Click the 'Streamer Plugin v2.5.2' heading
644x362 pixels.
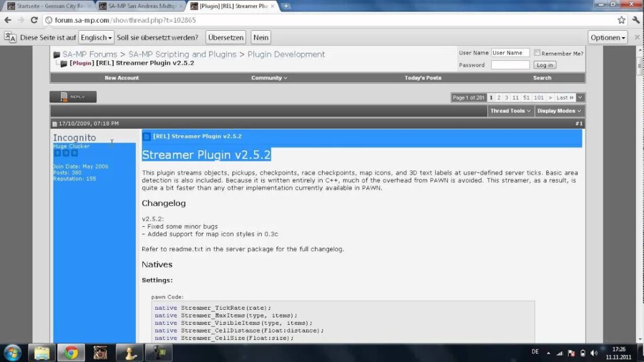point(206,155)
